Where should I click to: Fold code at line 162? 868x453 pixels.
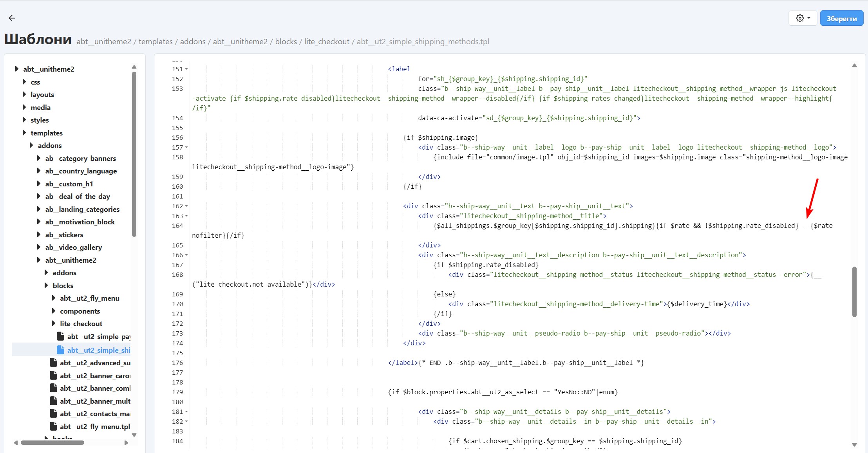tap(186, 206)
